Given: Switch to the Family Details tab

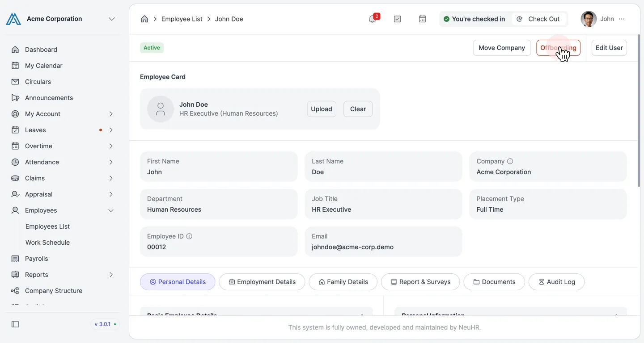Looking at the screenshot, I should 343,282.
